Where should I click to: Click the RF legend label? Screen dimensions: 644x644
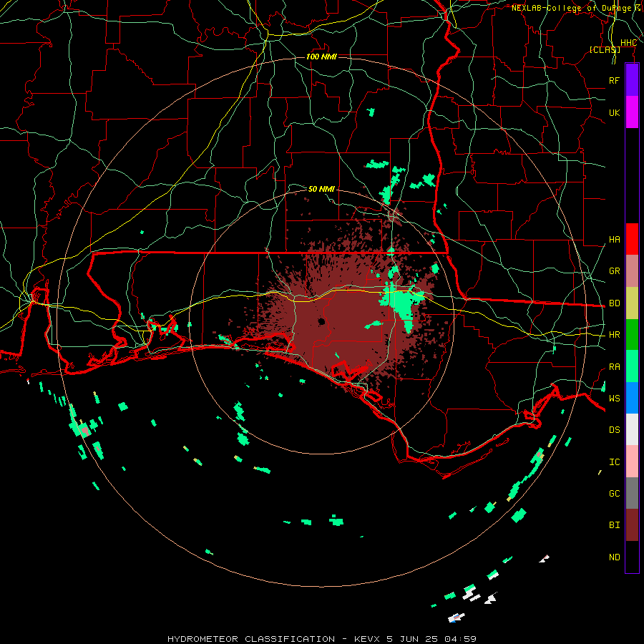[614, 80]
